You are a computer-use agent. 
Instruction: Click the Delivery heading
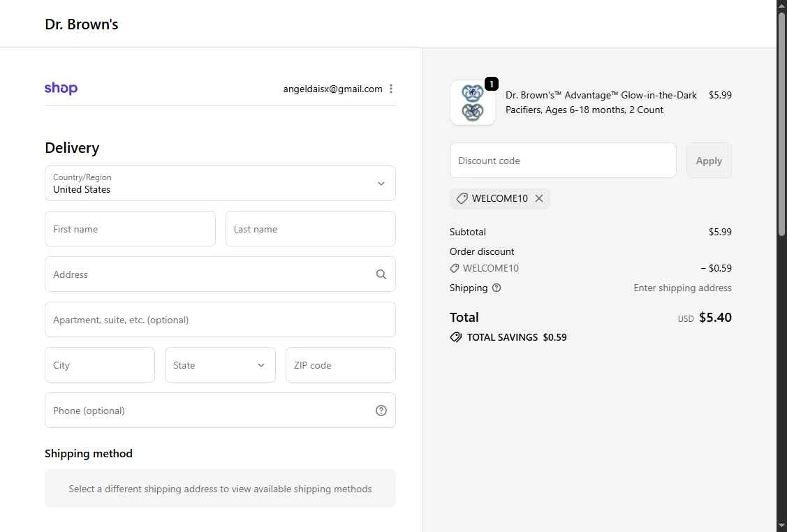[72, 147]
